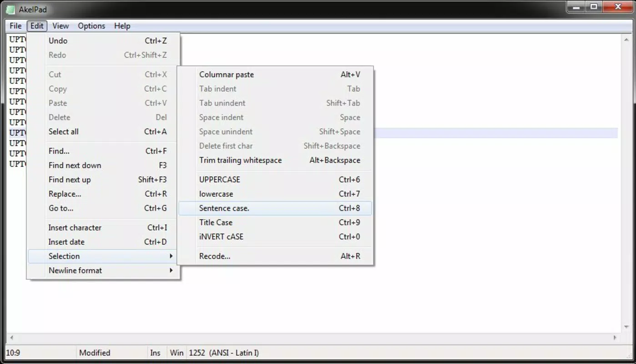
Task: Convert selection to lowercase
Action: click(275, 194)
